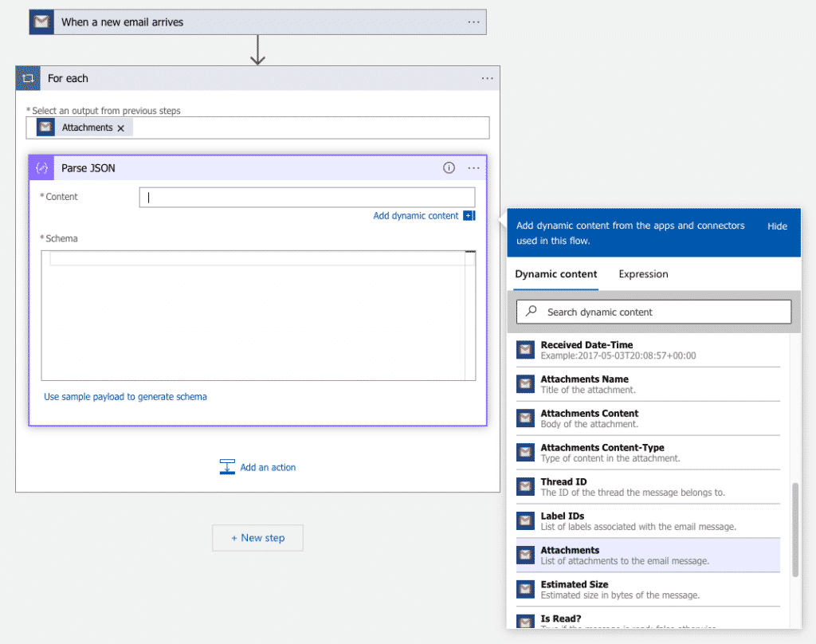Image resolution: width=816 pixels, height=644 pixels.
Task: Click the Gmail trigger icon on email step
Action: pyautogui.click(x=41, y=22)
